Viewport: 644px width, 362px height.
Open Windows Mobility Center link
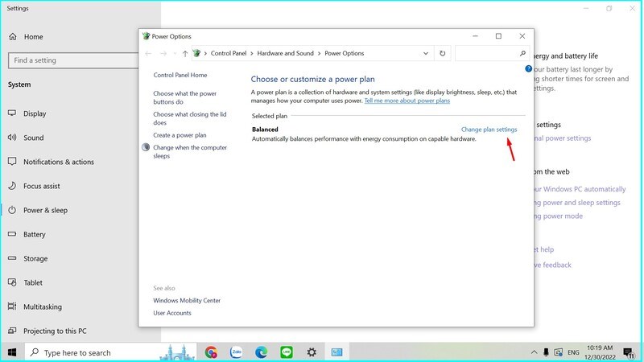pyautogui.click(x=187, y=300)
